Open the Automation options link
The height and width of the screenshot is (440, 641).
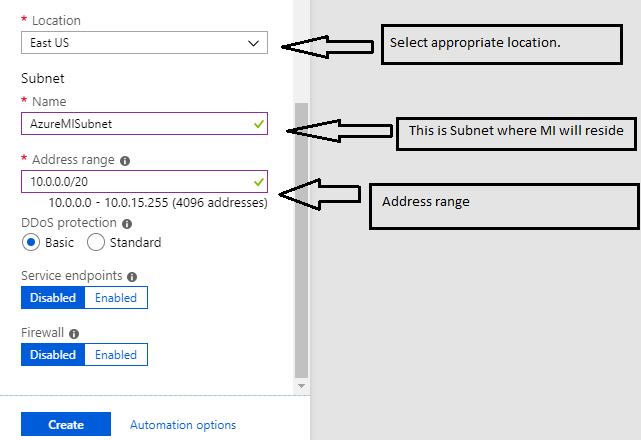coord(183,425)
